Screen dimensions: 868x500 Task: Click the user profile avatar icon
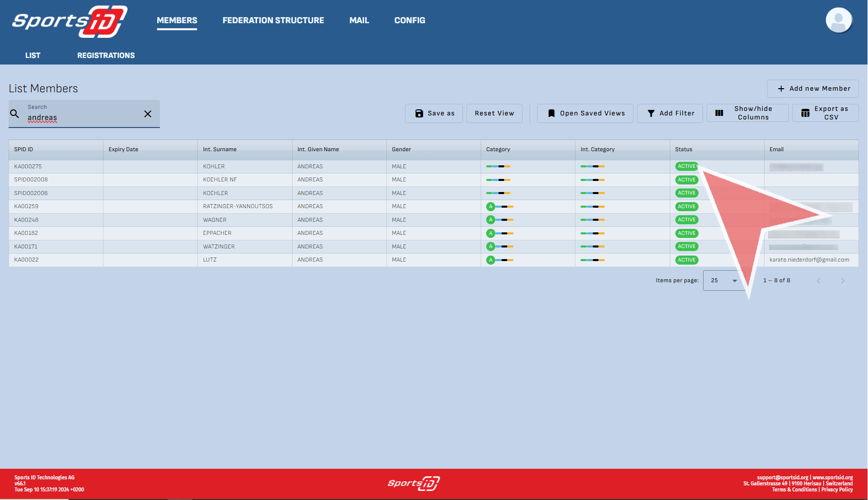click(x=838, y=21)
